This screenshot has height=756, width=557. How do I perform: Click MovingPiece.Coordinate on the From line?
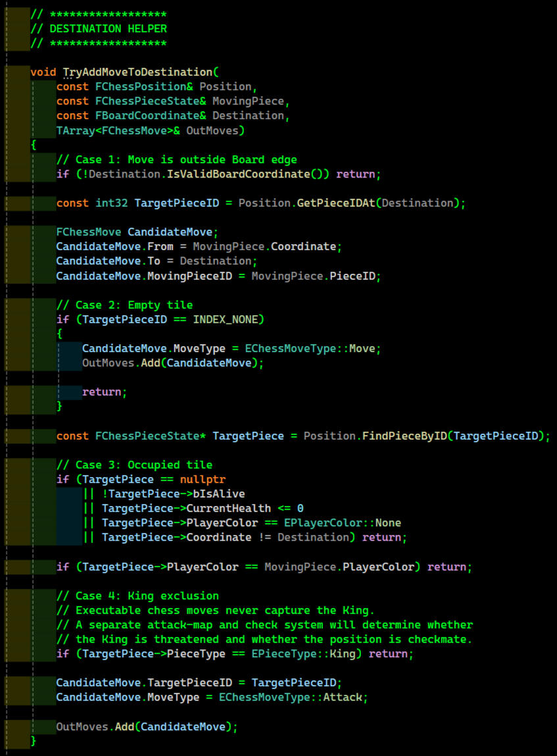(264, 246)
